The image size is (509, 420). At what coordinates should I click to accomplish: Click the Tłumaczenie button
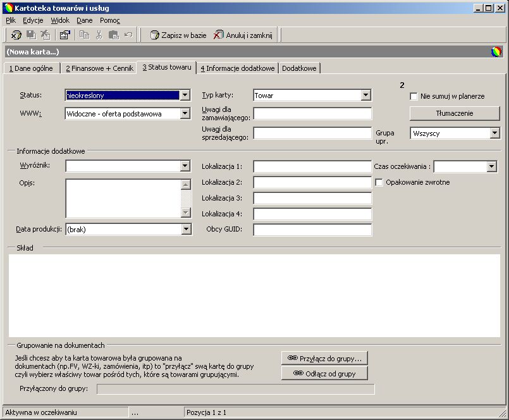point(455,113)
